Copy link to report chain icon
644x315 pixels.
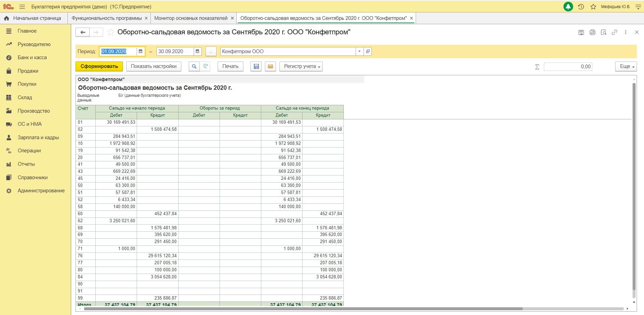coord(614,32)
